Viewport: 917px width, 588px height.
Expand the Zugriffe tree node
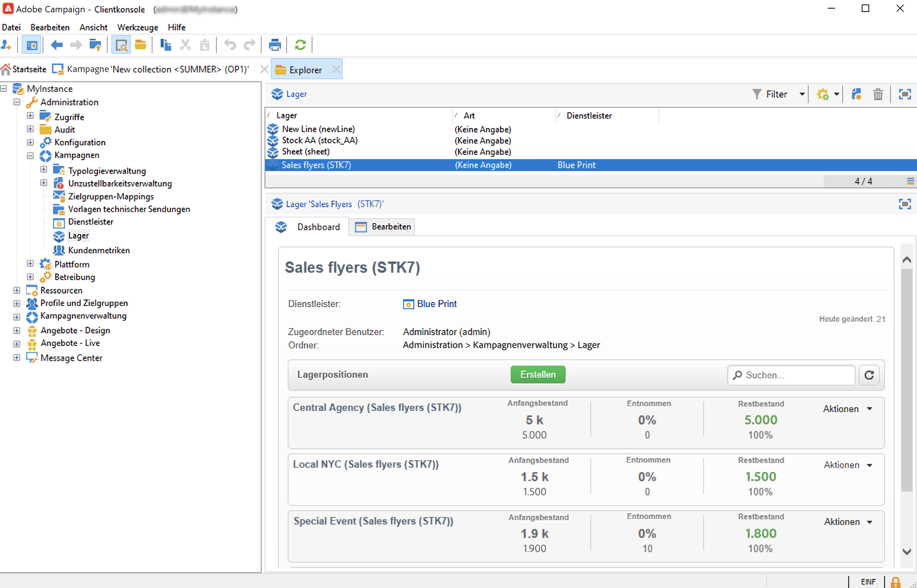click(30, 116)
